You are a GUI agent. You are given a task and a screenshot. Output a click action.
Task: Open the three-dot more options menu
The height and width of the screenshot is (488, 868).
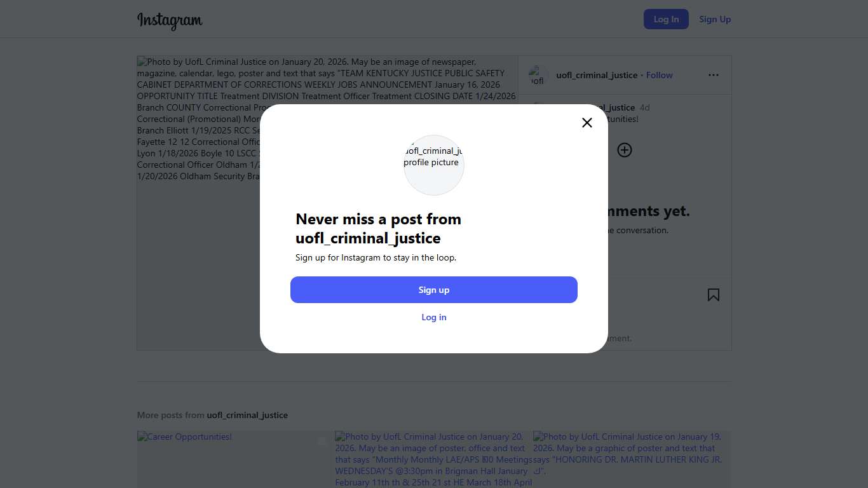point(714,75)
